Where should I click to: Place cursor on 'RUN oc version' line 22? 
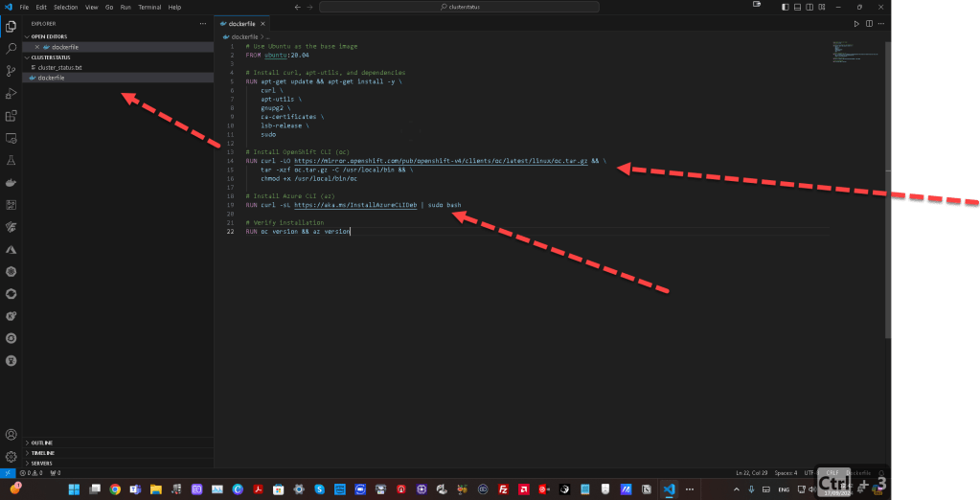[298, 231]
